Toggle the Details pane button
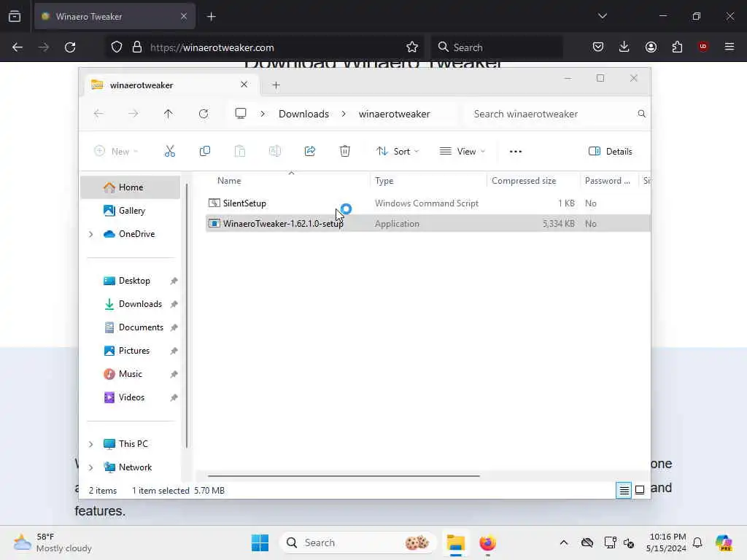The width and height of the screenshot is (747, 560). [x=611, y=152]
